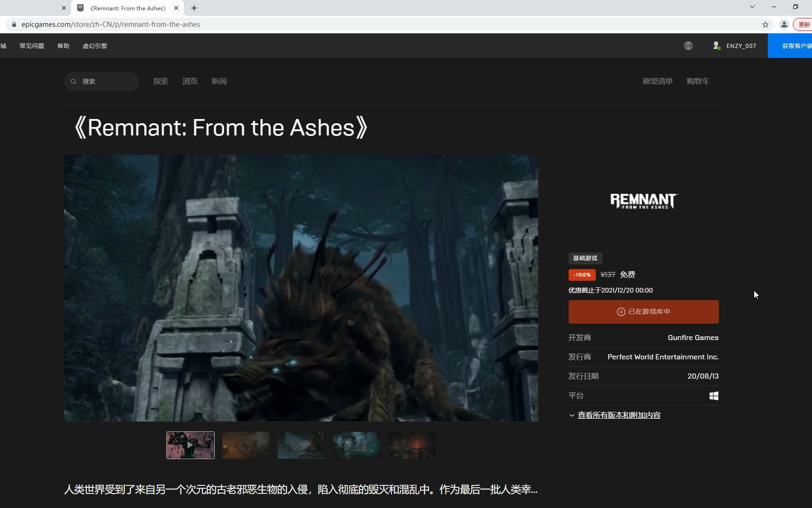Click the search magnifier icon
Viewport: 812px width, 508px height.
click(x=73, y=81)
